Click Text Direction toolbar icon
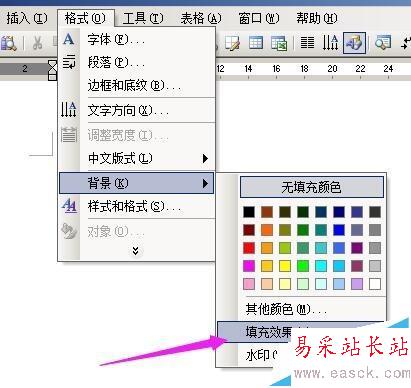411x388 pixels. click(330, 43)
